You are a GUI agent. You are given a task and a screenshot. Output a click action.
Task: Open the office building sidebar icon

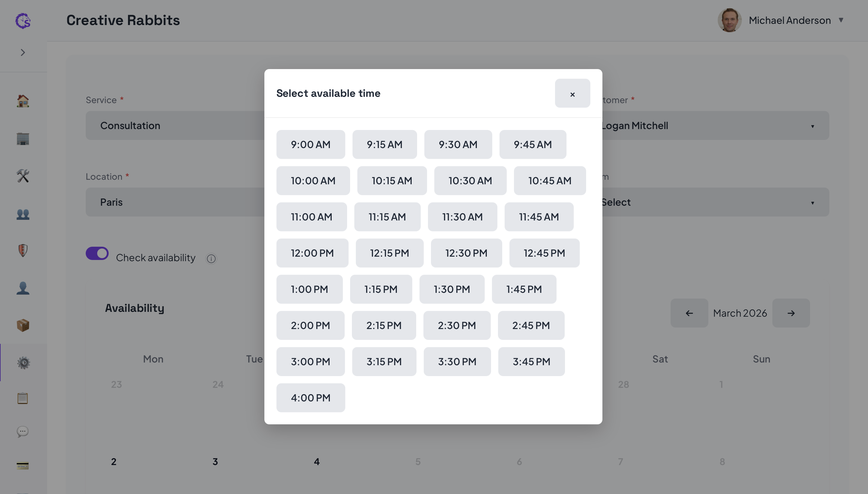(x=23, y=139)
